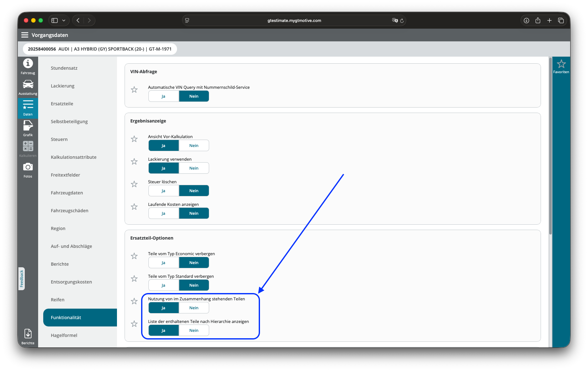Favorite the Ansicht Vor-Kalkulation setting
This screenshot has width=588, height=371.
(134, 139)
